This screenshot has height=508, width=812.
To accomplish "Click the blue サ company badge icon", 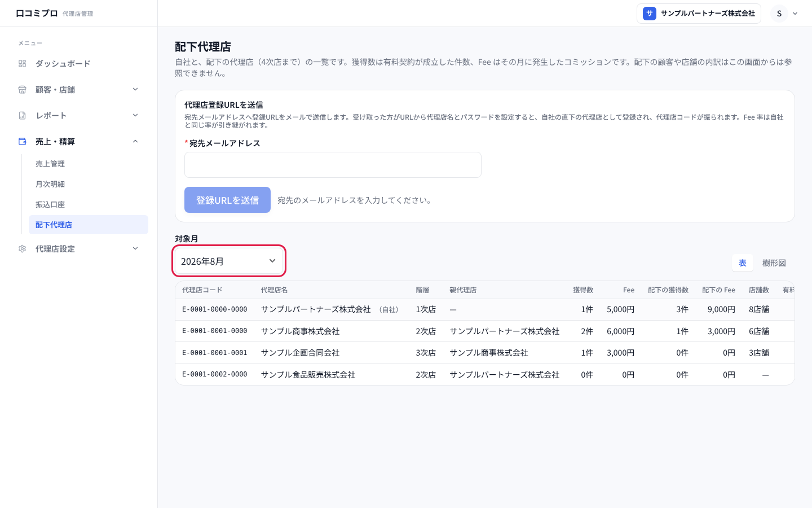I will point(650,14).
